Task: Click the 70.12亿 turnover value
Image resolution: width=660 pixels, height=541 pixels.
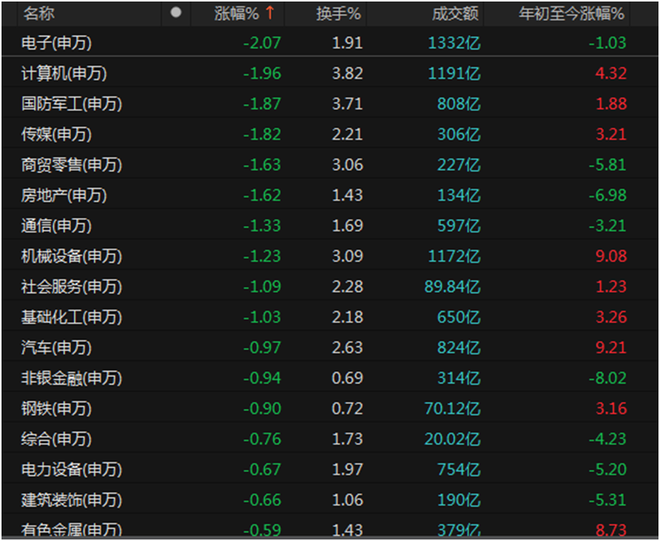Action: [x=452, y=409]
